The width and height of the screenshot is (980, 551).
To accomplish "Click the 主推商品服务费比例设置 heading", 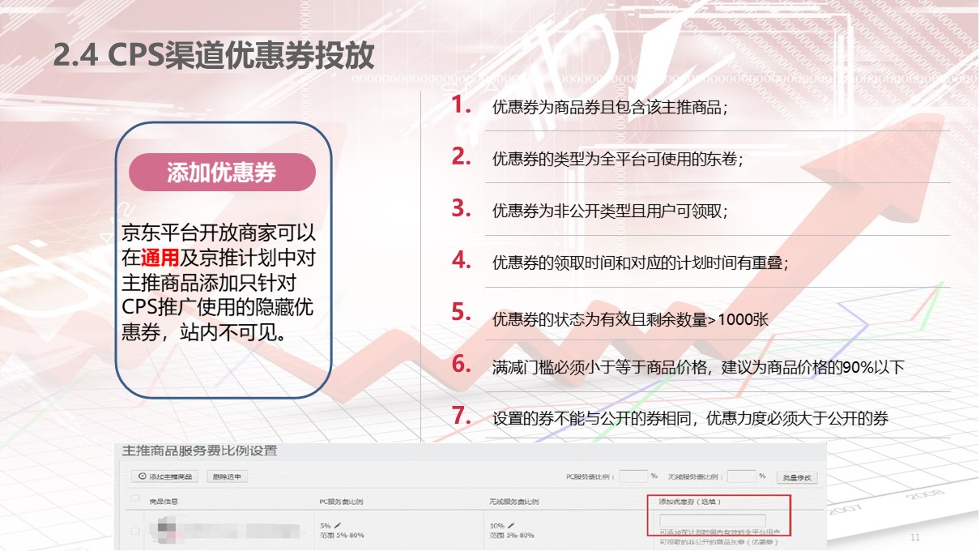I will (198, 451).
